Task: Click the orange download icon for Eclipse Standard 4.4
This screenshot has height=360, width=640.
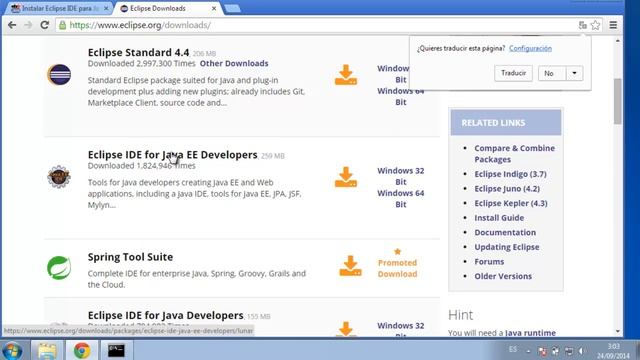Action: point(346,75)
